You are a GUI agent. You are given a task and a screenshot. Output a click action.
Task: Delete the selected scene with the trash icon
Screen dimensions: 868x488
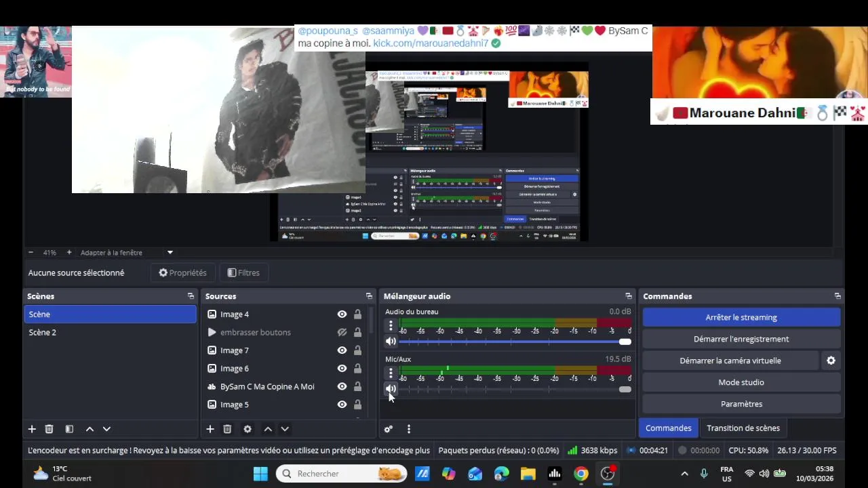[x=49, y=429]
